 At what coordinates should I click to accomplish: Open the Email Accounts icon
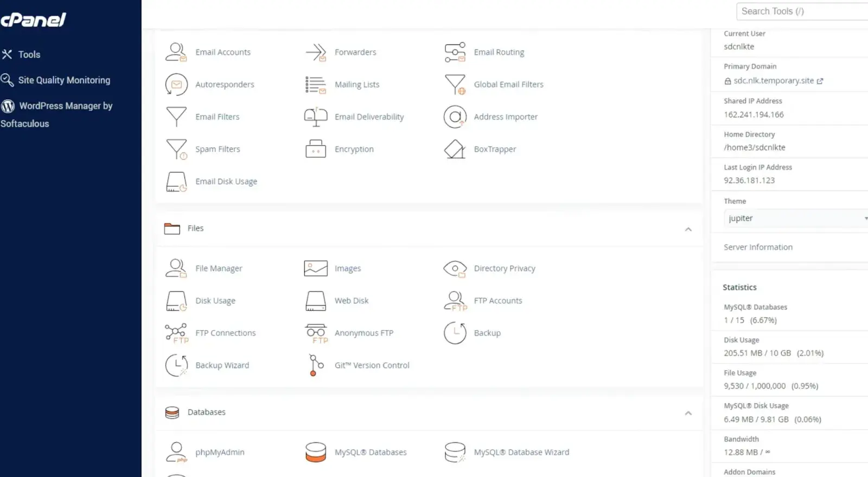point(176,52)
